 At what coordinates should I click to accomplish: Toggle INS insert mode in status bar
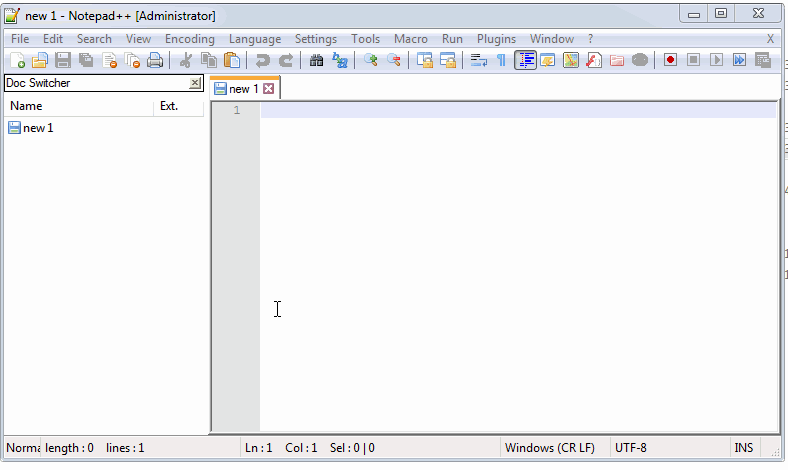point(744,448)
